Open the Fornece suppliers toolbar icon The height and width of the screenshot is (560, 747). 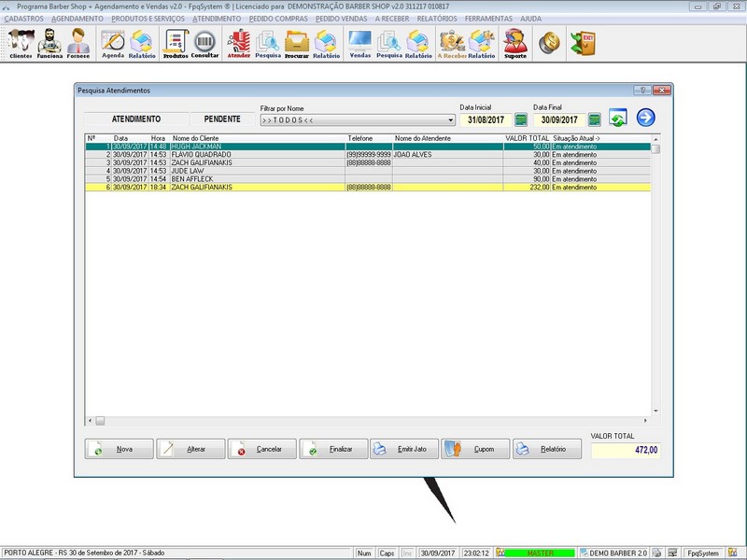(x=78, y=43)
